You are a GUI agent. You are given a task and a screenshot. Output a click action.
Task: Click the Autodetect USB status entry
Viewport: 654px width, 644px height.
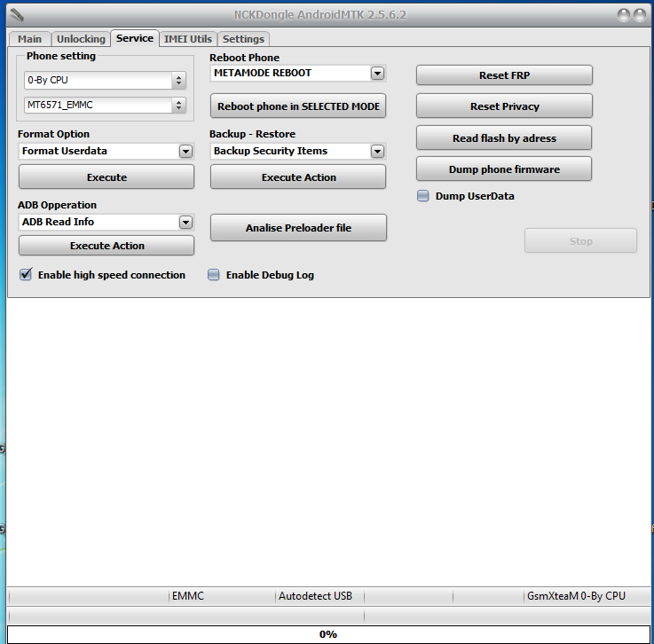coord(315,596)
